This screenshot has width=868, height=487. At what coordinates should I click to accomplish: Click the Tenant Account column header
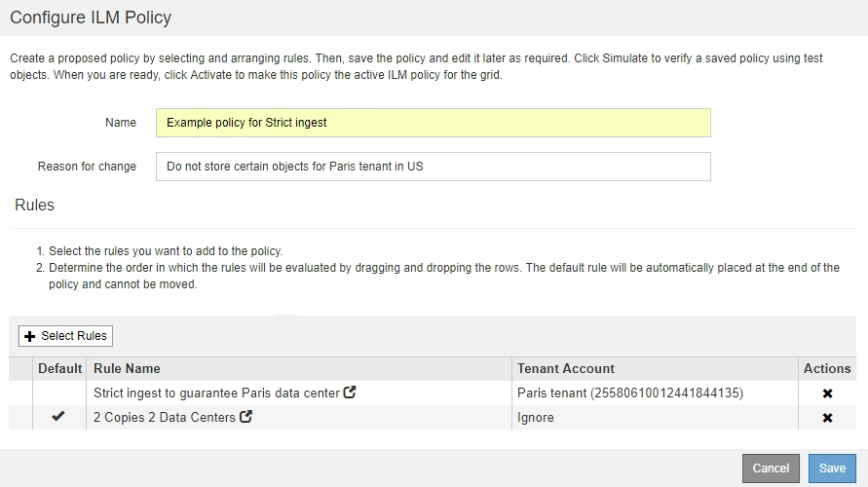coord(566,368)
